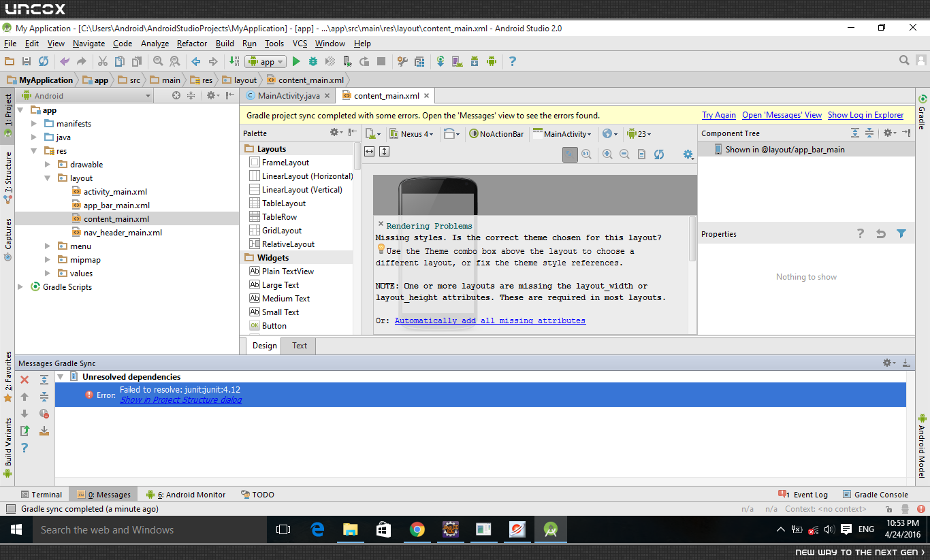Zoom in on the layout preview
This screenshot has height=560, width=930.
point(607,154)
